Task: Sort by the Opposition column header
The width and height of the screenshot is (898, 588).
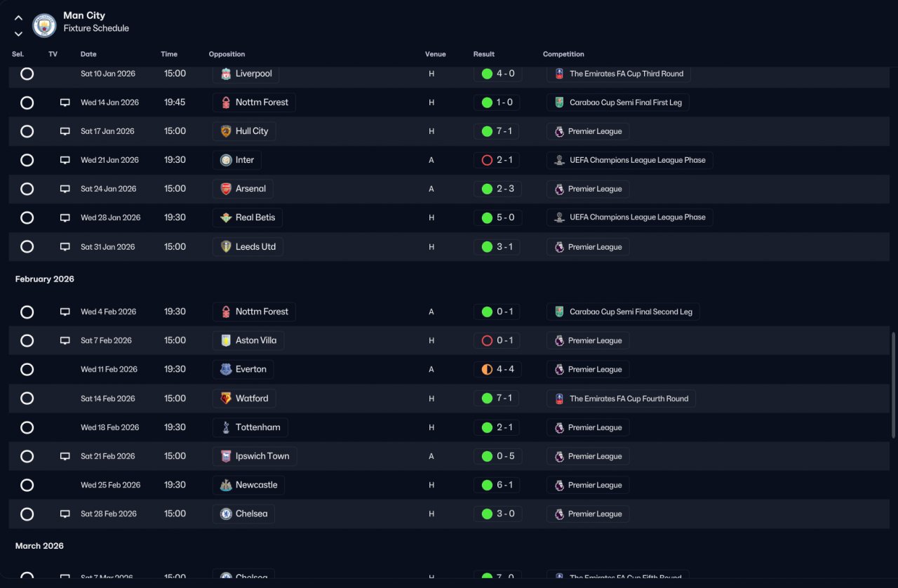Action: point(227,54)
